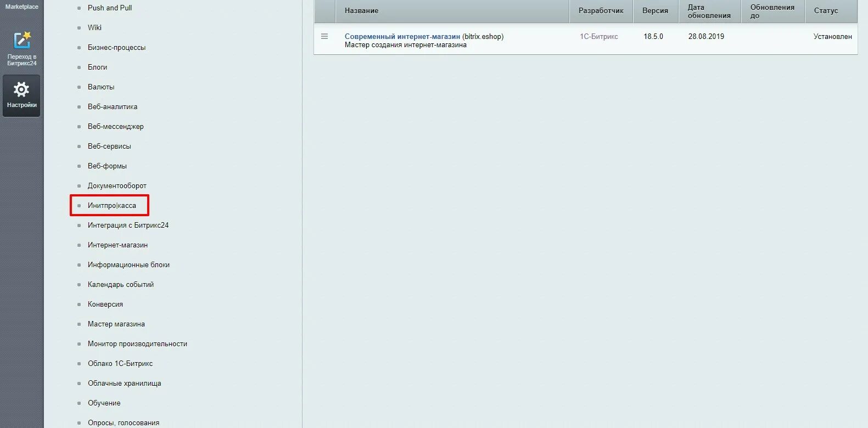Sort by Обновления до column header
The height and width of the screenshot is (428, 868).
772,11
